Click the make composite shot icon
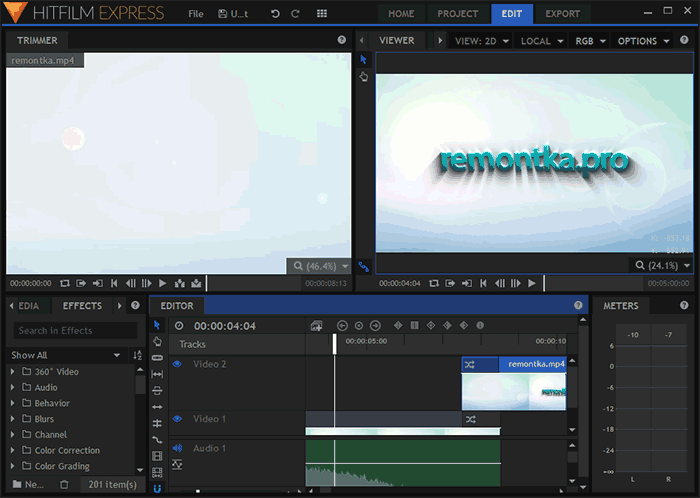This screenshot has height=498, width=700. point(317,326)
